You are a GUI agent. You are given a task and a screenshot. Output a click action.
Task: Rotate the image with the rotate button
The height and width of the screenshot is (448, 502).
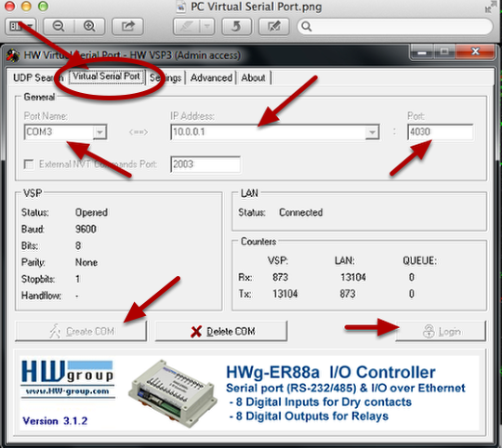[x=237, y=26]
